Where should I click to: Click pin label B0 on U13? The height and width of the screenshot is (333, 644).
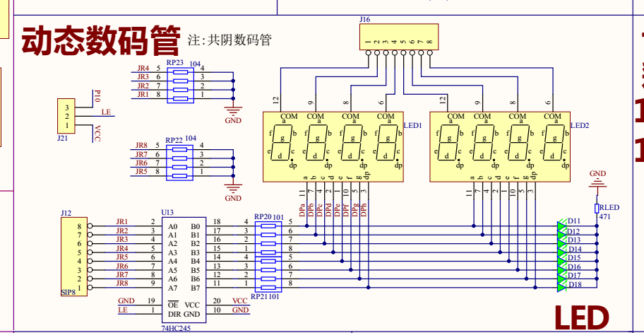[x=195, y=226]
